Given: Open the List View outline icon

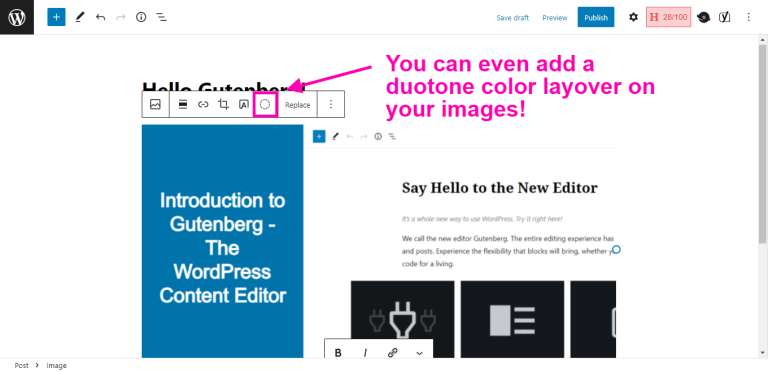Looking at the screenshot, I should point(161,17).
